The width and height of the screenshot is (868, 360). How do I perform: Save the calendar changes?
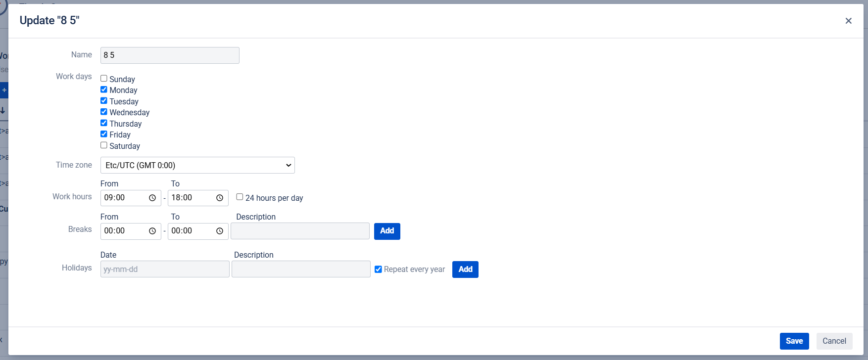(794, 341)
